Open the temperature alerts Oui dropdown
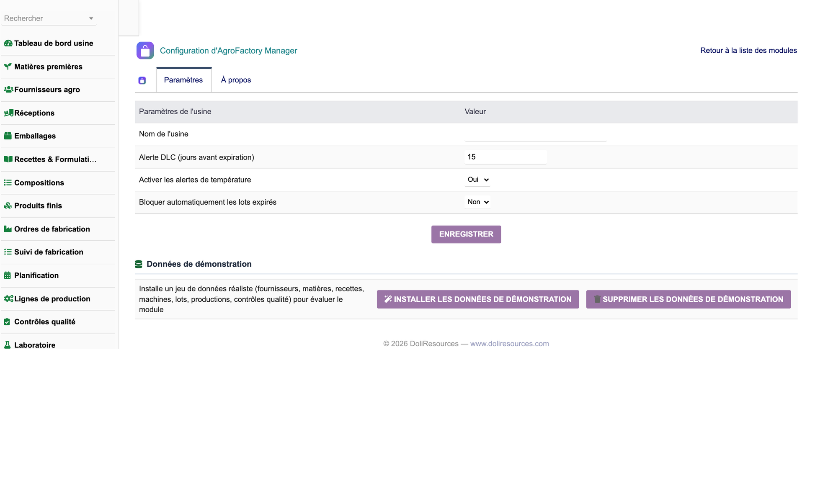This screenshot has height=504, width=815. (477, 180)
